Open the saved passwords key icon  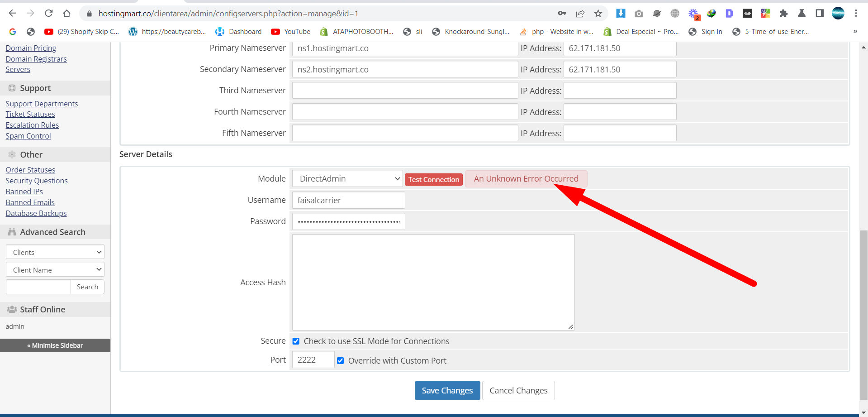click(562, 14)
